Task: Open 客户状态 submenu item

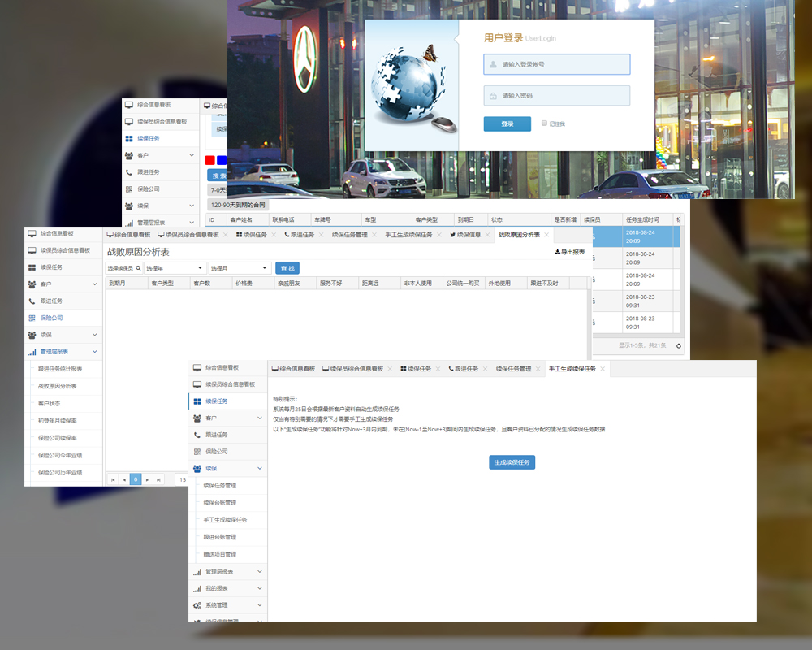Action: (50, 403)
